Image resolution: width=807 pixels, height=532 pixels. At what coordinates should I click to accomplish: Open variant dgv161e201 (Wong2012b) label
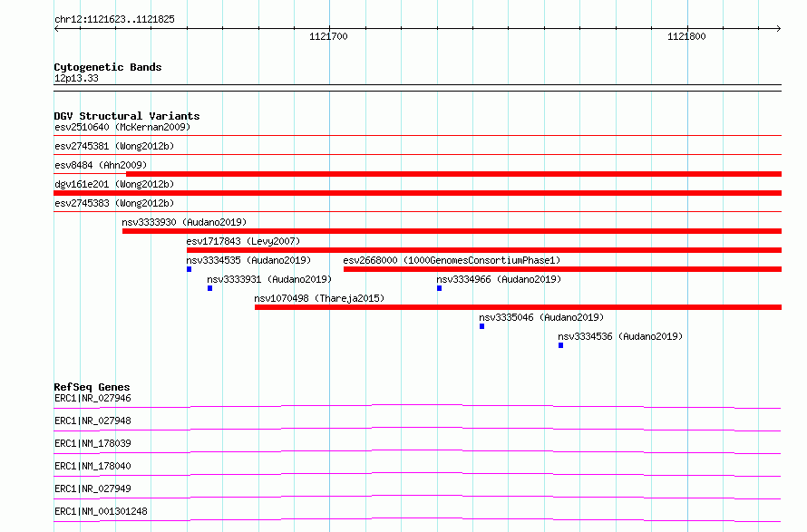point(114,184)
